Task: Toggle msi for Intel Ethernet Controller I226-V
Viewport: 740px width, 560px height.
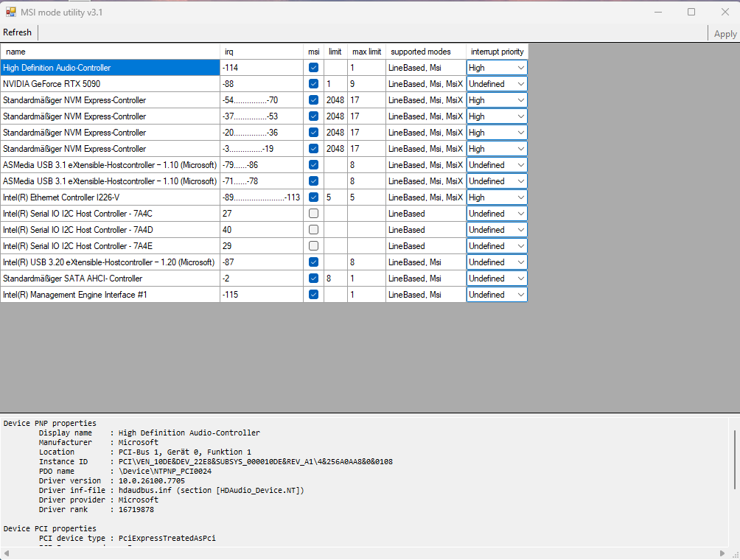Action: click(x=313, y=197)
